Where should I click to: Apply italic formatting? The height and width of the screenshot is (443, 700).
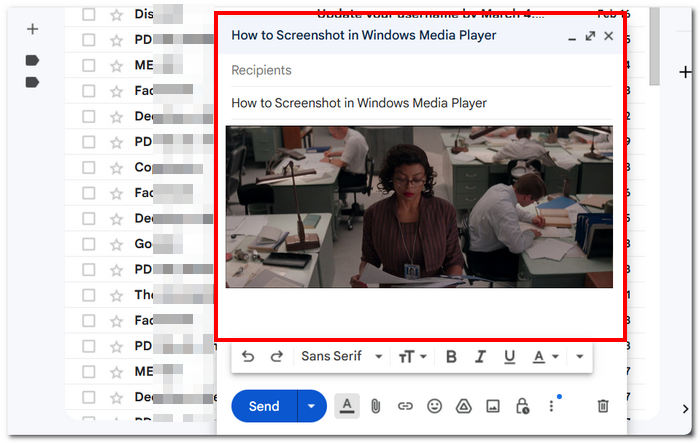(480, 356)
